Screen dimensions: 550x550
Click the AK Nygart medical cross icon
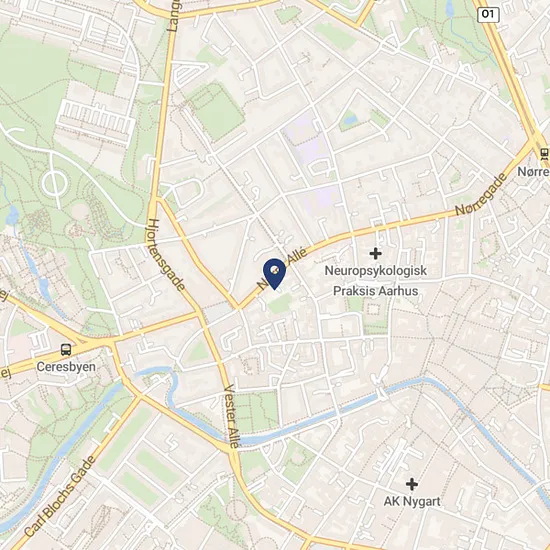(x=412, y=484)
